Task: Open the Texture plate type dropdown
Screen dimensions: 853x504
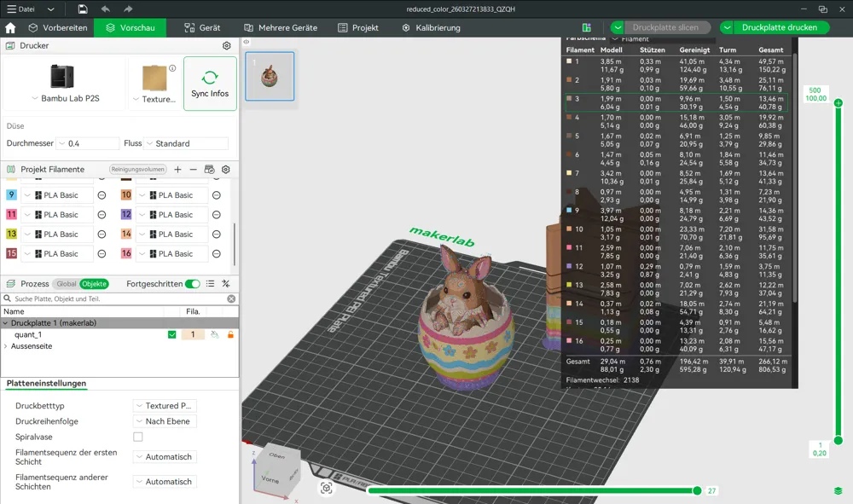Action: point(155,100)
